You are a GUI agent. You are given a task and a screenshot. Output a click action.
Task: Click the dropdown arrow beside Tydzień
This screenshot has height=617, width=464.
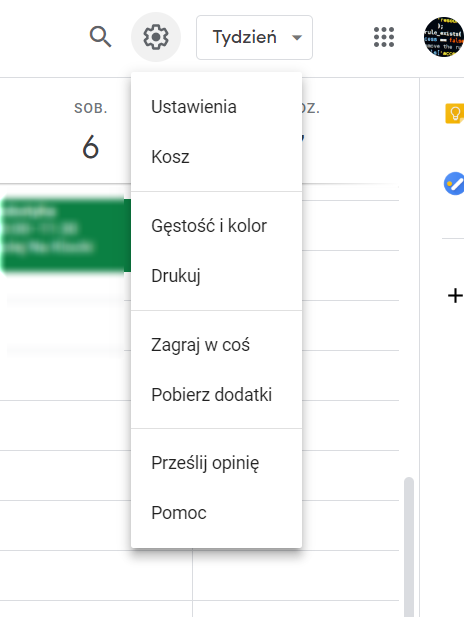coord(297,38)
